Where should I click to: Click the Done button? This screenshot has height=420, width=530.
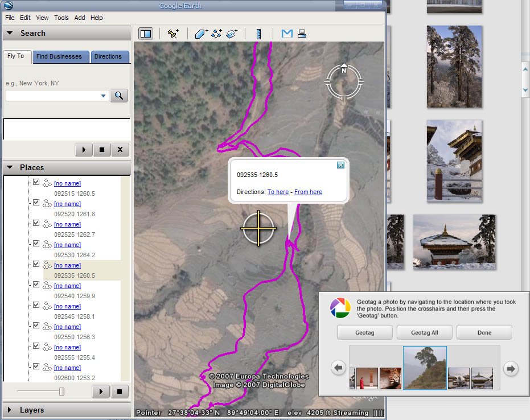coord(484,332)
